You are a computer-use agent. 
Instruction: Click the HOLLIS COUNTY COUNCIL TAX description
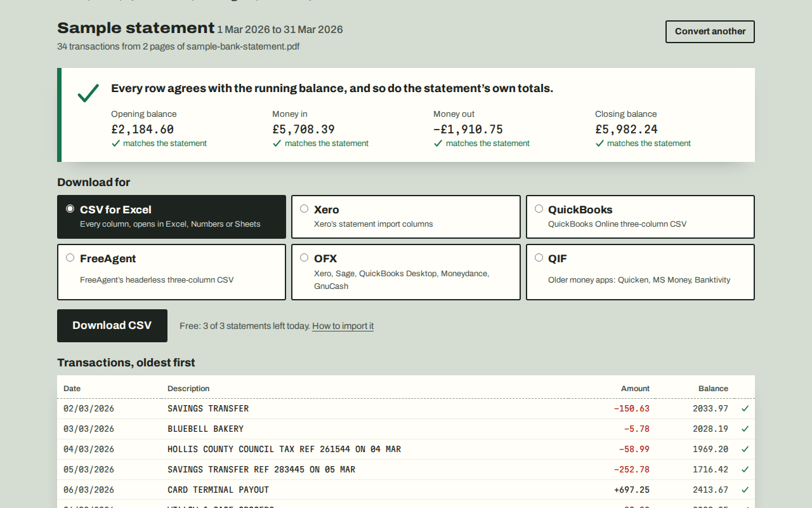click(x=284, y=450)
